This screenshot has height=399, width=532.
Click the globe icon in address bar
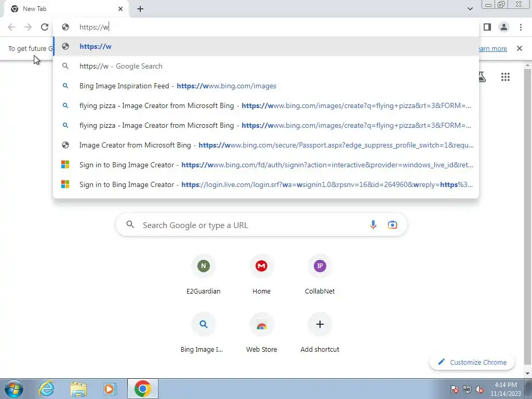coord(65,27)
